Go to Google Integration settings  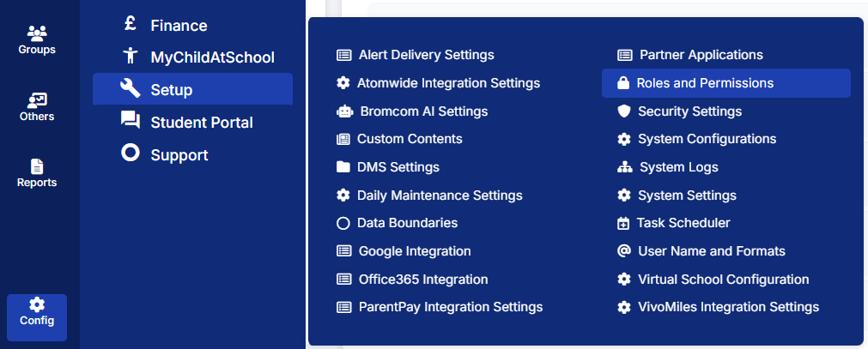point(415,251)
